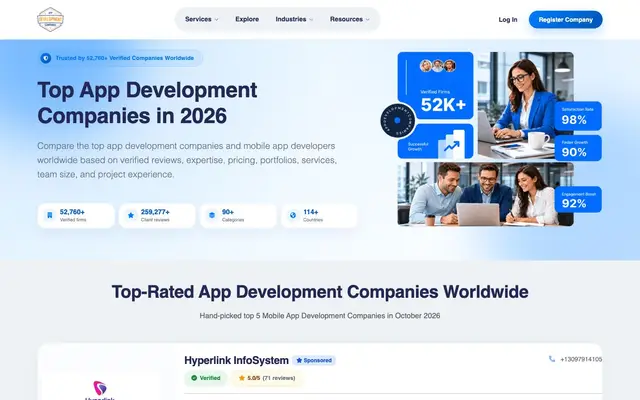Screen dimensions: 640x400
Task: Click the shield icon in trusted badge
Action: point(46,58)
